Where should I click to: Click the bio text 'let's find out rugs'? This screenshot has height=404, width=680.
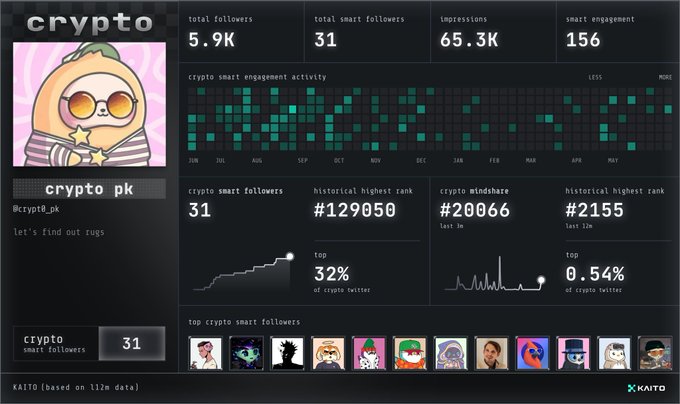[59, 232]
